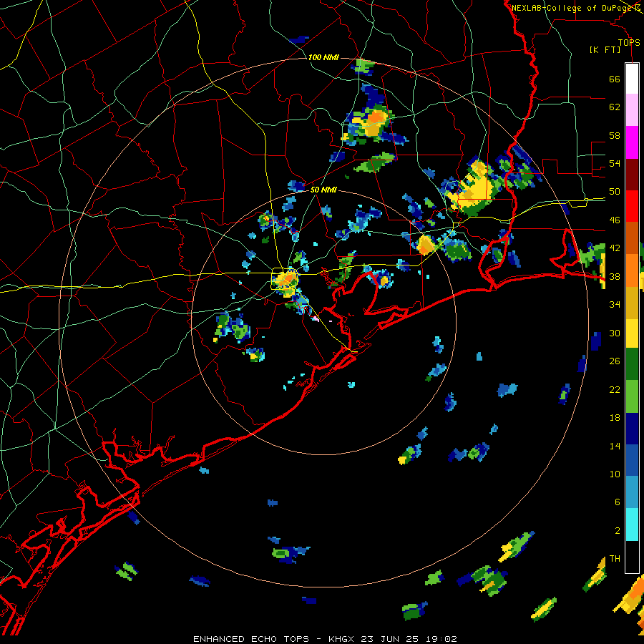Click the 23 JUN 25 date text
644x644 pixels.
click(x=390, y=639)
